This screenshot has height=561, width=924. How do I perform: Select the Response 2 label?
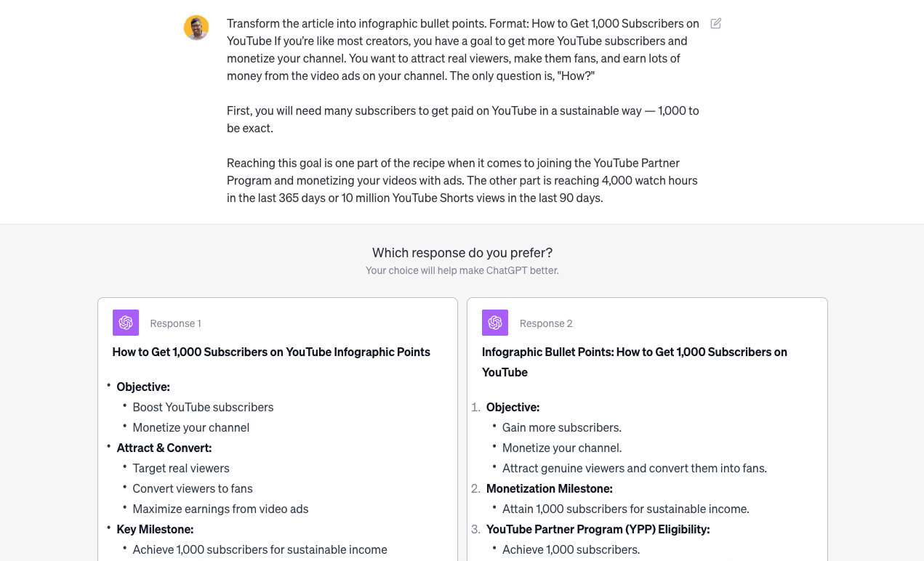point(545,323)
